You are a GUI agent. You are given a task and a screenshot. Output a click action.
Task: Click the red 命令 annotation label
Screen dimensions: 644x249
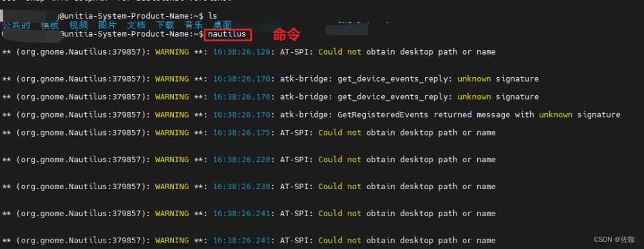pos(287,35)
